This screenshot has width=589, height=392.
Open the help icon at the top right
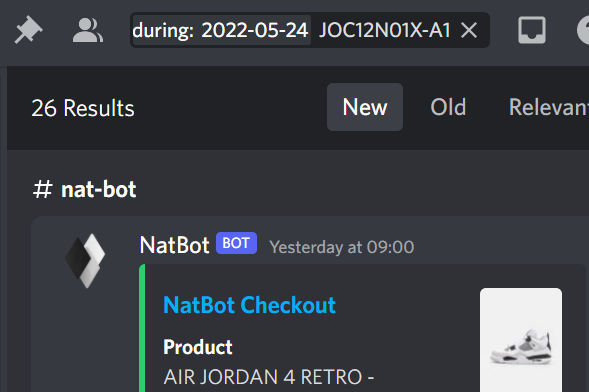[583, 30]
